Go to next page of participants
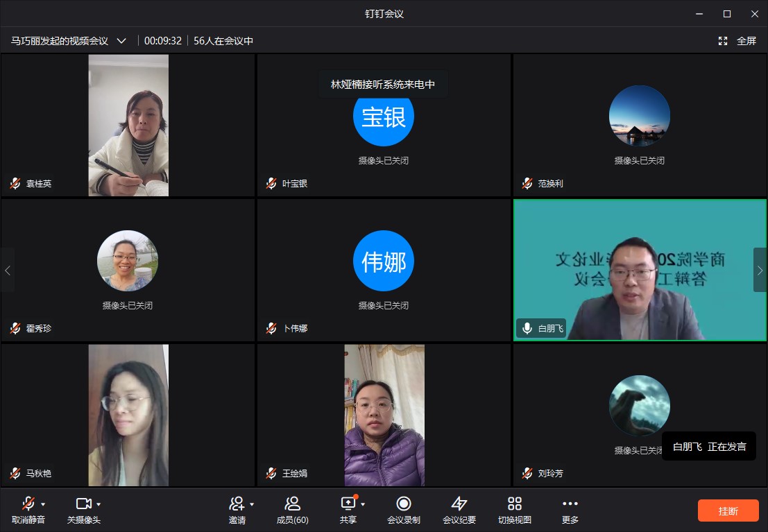The width and height of the screenshot is (768, 532). click(x=760, y=270)
